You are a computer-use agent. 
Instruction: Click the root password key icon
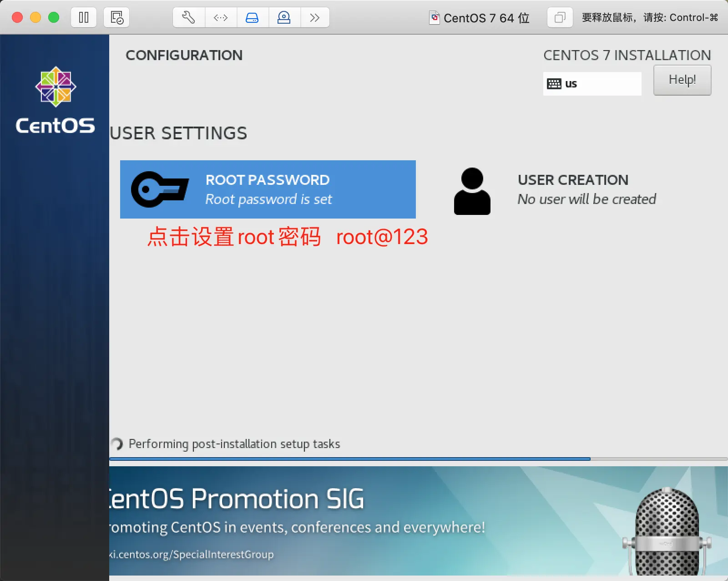coord(160,189)
